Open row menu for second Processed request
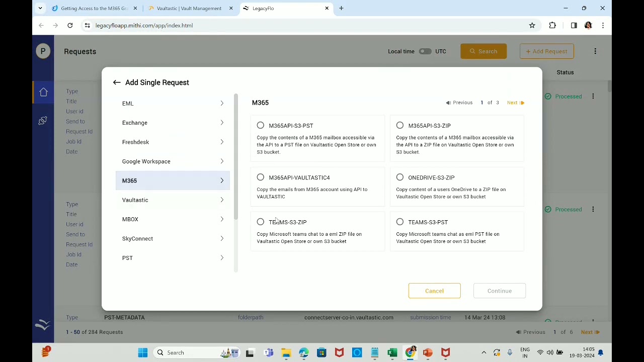644x362 pixels. 593,210
